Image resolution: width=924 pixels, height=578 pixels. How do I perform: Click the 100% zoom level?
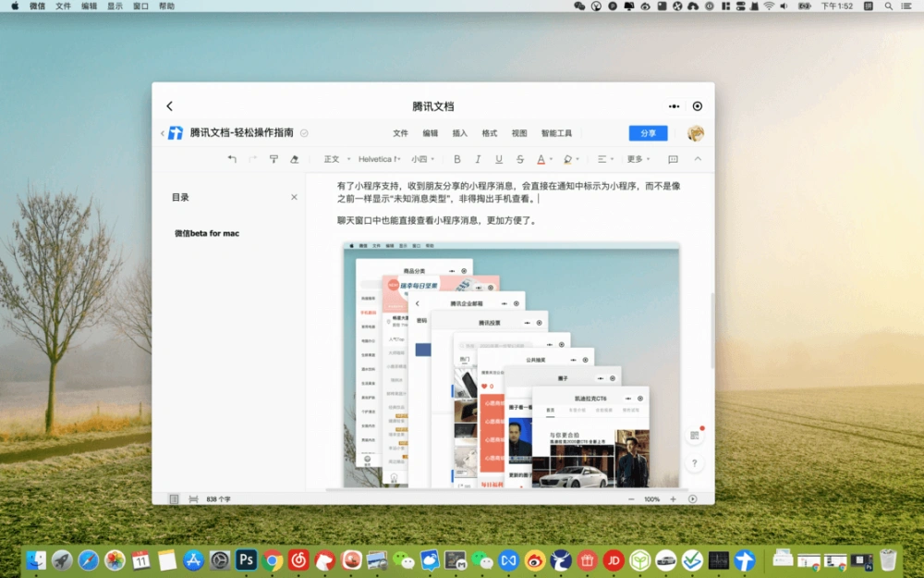coord(651,499)
